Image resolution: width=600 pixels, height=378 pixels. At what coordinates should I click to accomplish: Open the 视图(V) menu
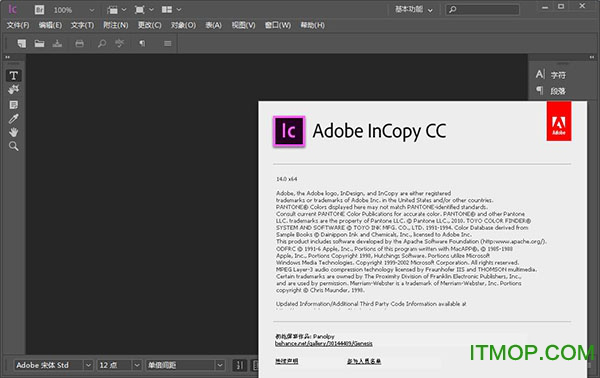(243, 25)
